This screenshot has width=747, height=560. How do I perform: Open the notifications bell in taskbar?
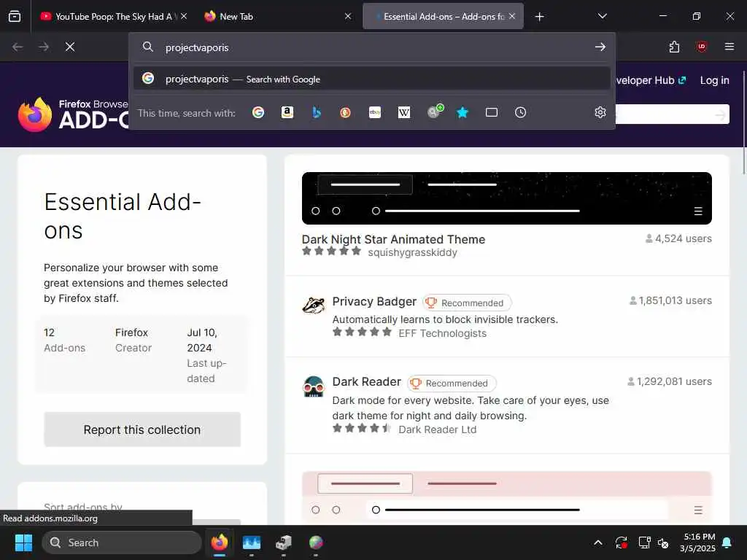[727, 542]
